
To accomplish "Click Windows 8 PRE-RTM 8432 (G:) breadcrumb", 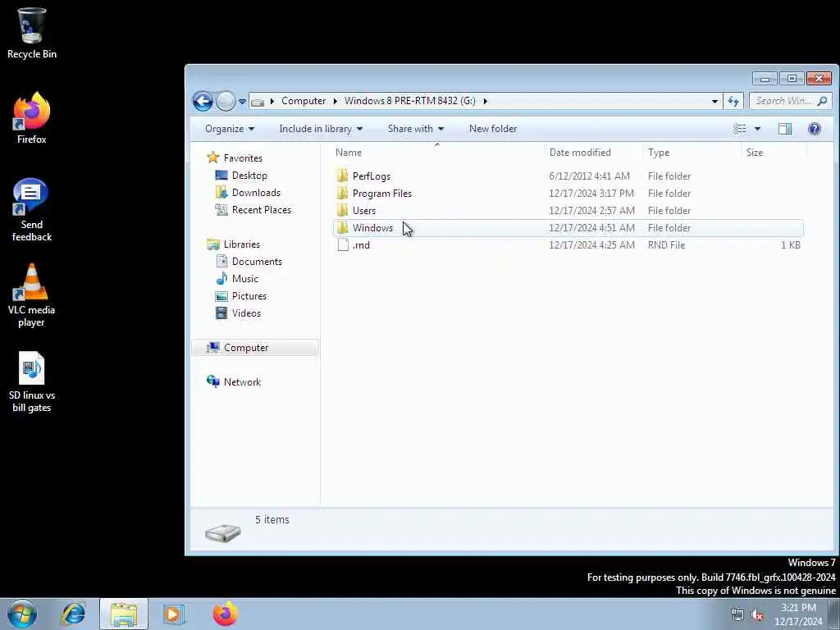I will pos(410,101).
